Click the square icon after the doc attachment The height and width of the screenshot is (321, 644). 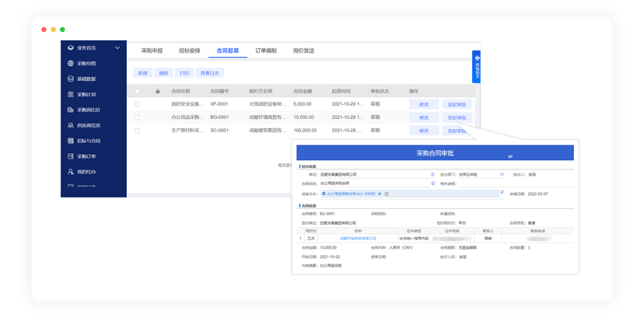387,194
